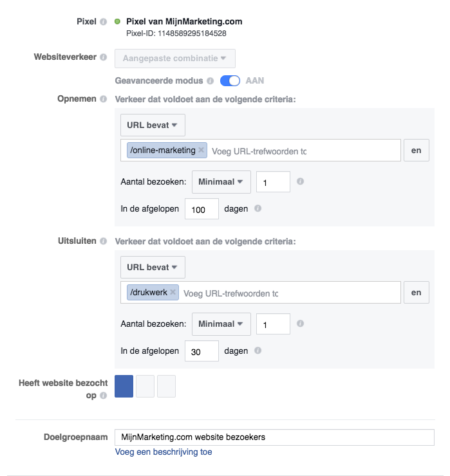Click the Doelgroepnaam text field
This screenshot has height=476, width=450.
tap(274, 437)
